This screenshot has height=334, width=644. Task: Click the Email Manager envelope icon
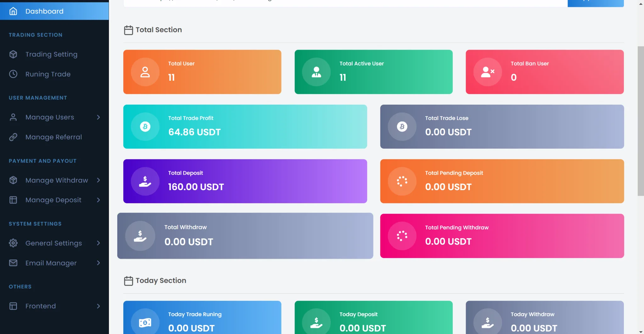[13, 263]
